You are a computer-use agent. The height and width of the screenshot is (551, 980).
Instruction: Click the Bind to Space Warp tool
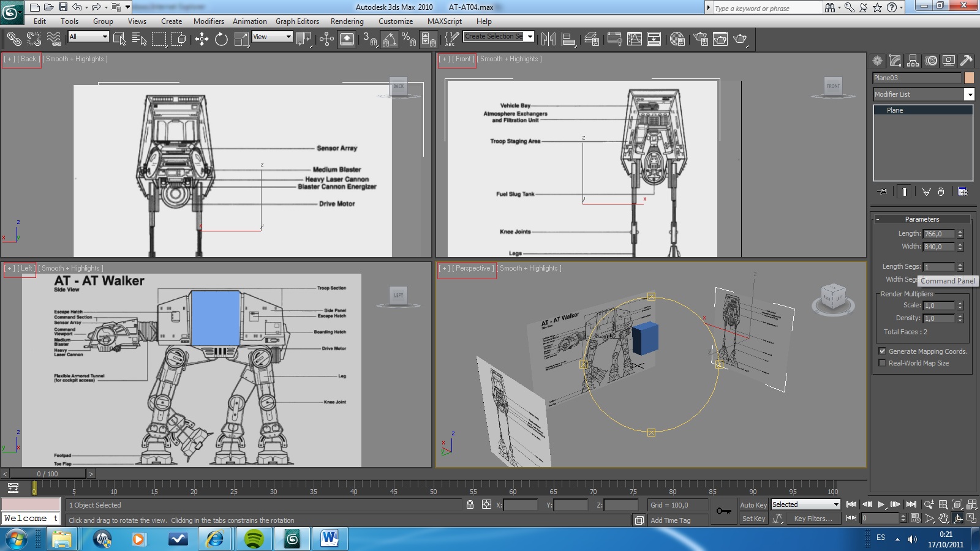coord(54,39)
